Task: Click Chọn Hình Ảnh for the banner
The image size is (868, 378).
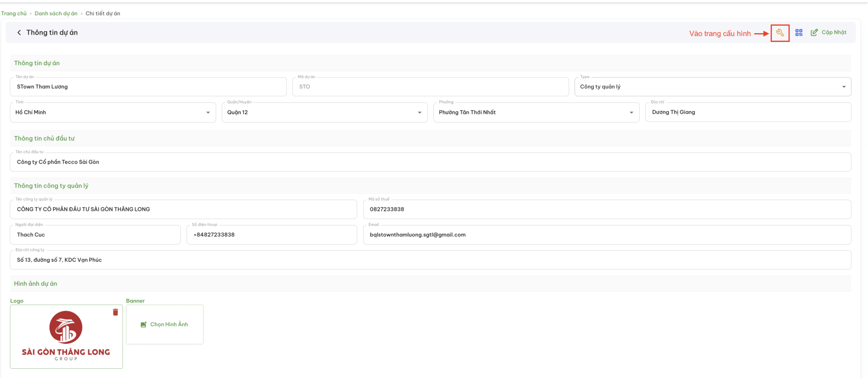Action: [165, 324]
